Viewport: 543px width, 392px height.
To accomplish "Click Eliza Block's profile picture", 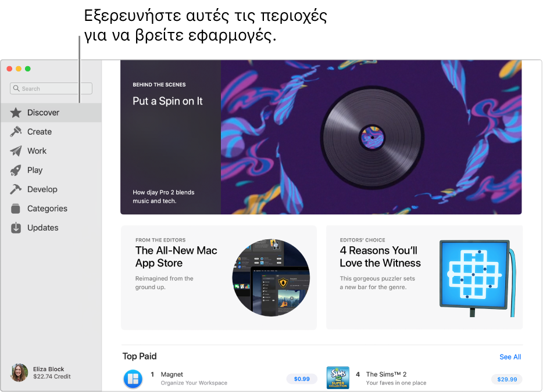I will (x=19, y=373).
